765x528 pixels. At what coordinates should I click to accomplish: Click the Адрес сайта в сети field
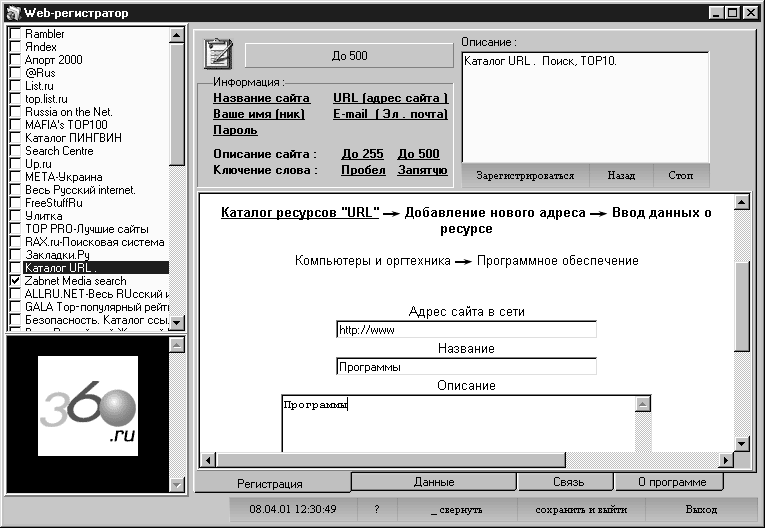point(466,329)
